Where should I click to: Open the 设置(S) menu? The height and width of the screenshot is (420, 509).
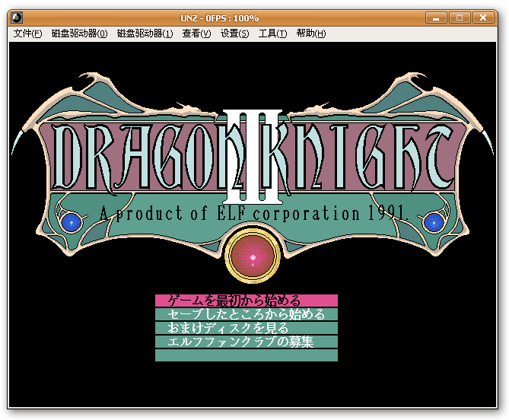[234, 33]
